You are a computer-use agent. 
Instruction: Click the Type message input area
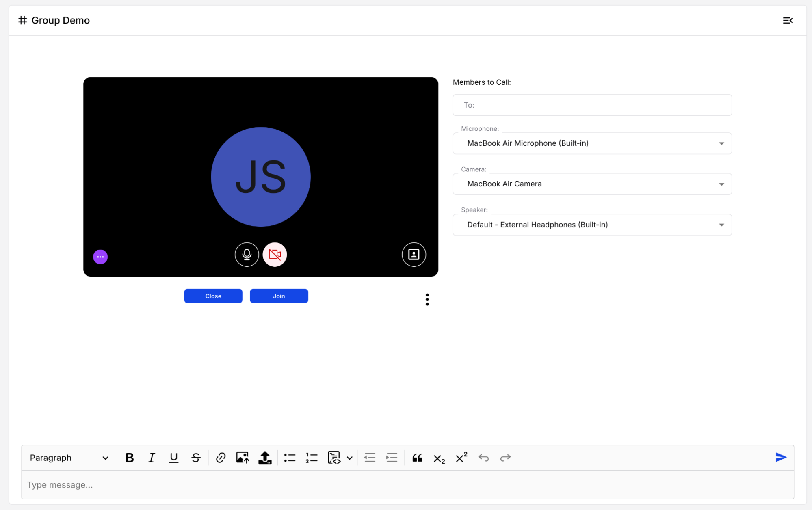pos(407,485)
